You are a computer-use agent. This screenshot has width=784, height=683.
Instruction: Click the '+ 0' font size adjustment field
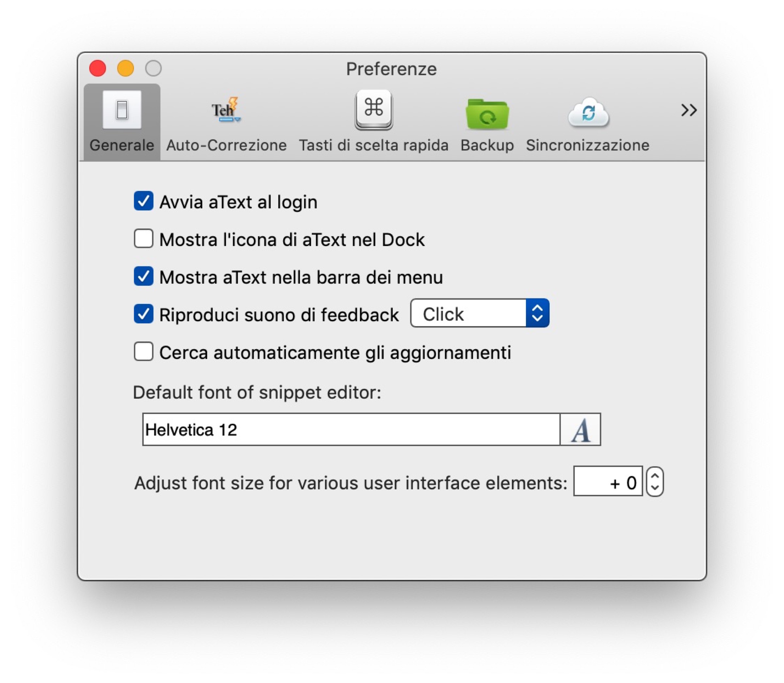(x=608, y=482)
